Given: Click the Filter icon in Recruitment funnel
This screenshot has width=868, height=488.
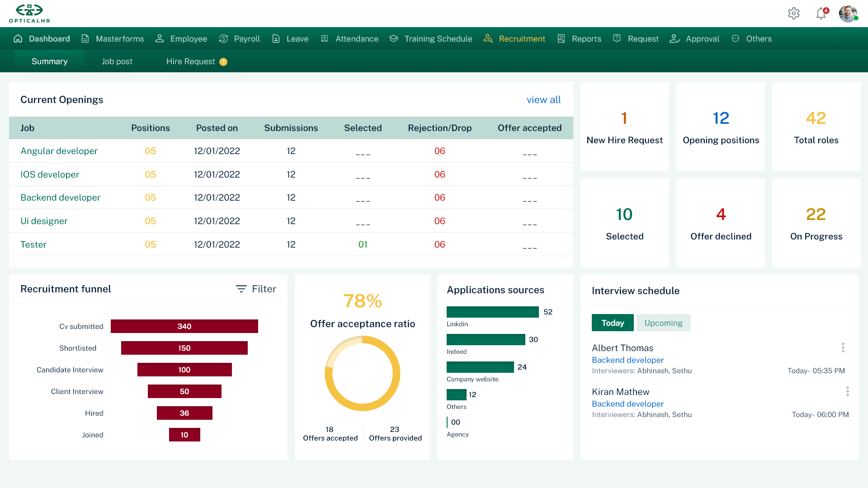Looking at the screenshot, I should click(241, 289).
